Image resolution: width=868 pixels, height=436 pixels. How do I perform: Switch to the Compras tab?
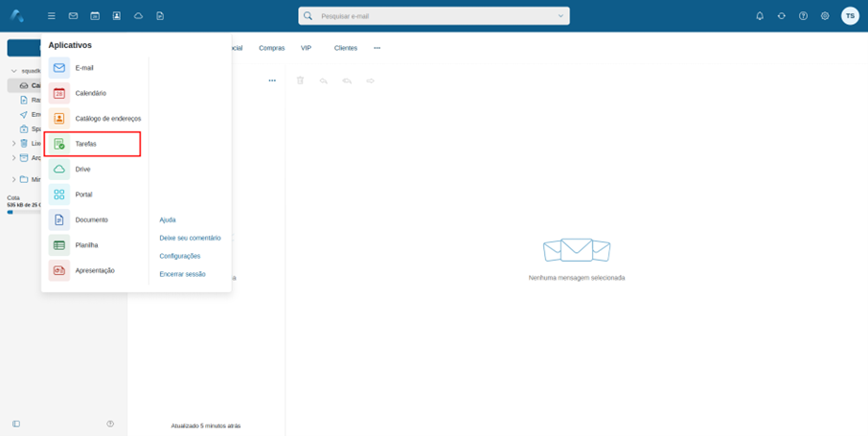[x=272, y=48]
